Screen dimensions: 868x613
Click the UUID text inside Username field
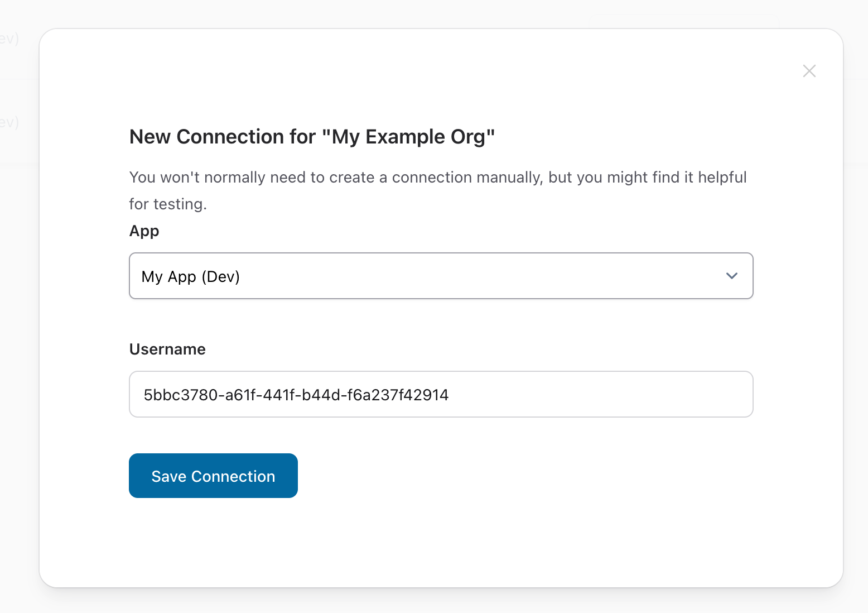tap(296, 395)
